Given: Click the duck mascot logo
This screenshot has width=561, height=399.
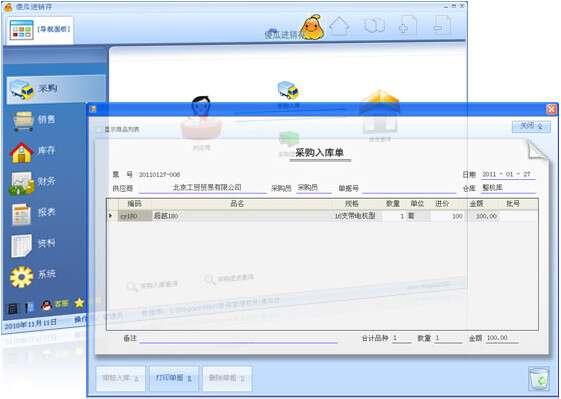Looking at the screenshot, I should click(x=312, y=27).
